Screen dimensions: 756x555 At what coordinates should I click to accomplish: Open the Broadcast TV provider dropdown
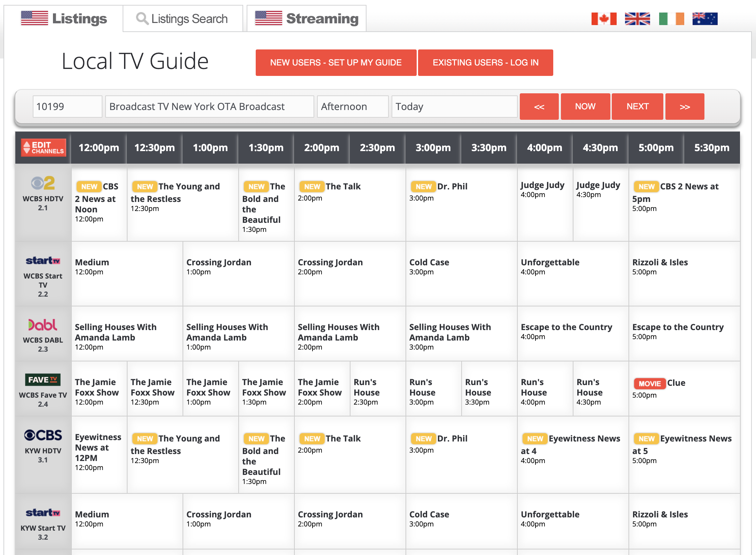click(209, 107)
